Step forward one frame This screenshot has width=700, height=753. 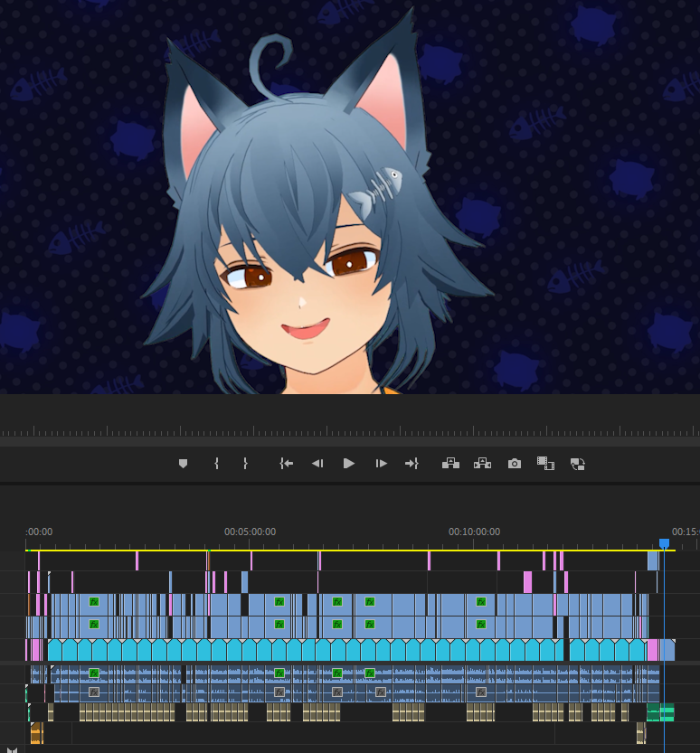[x=382, y=464]
